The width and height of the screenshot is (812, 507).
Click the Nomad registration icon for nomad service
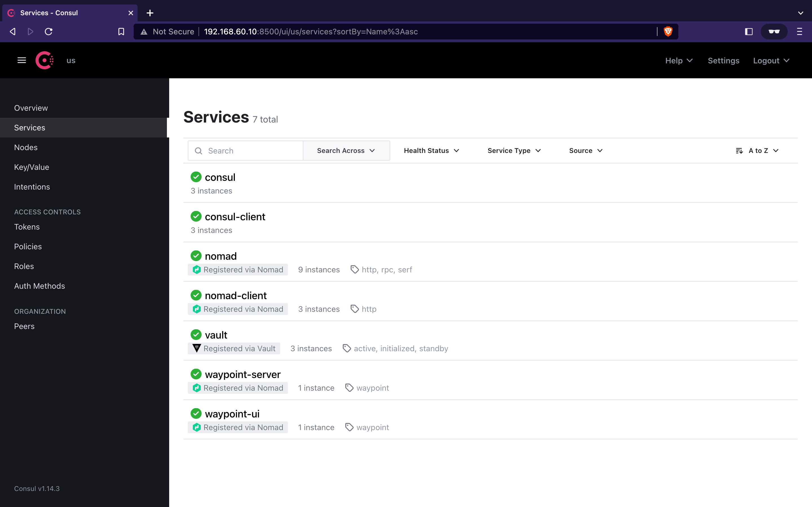pyautogui.click(x=197, y=269)
